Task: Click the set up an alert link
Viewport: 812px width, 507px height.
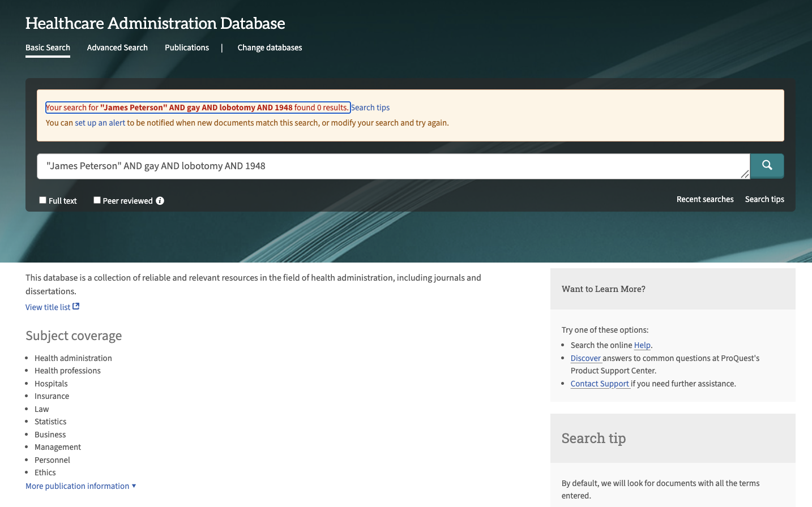Action: pyautogui.click(x=100, y=123)
